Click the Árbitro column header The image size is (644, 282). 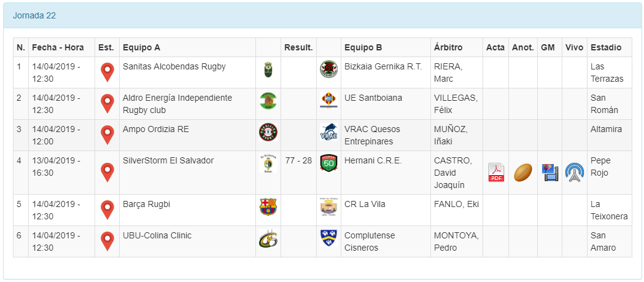[448, 47]
